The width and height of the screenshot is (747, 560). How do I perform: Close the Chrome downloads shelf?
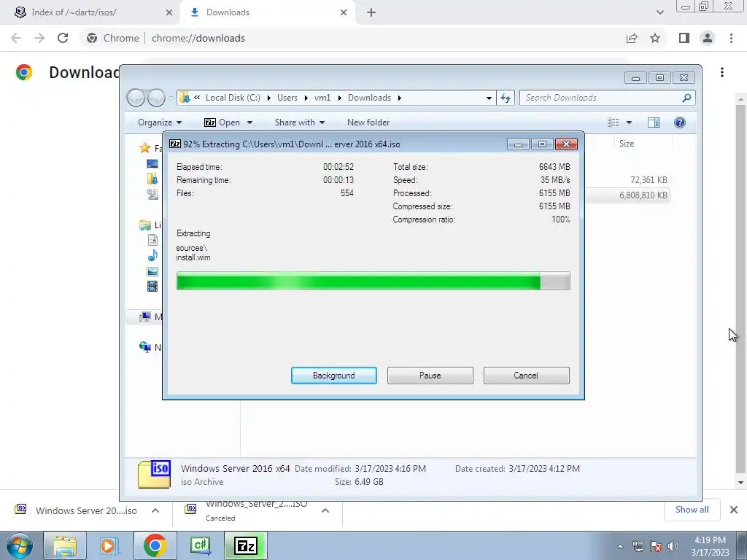734,510
